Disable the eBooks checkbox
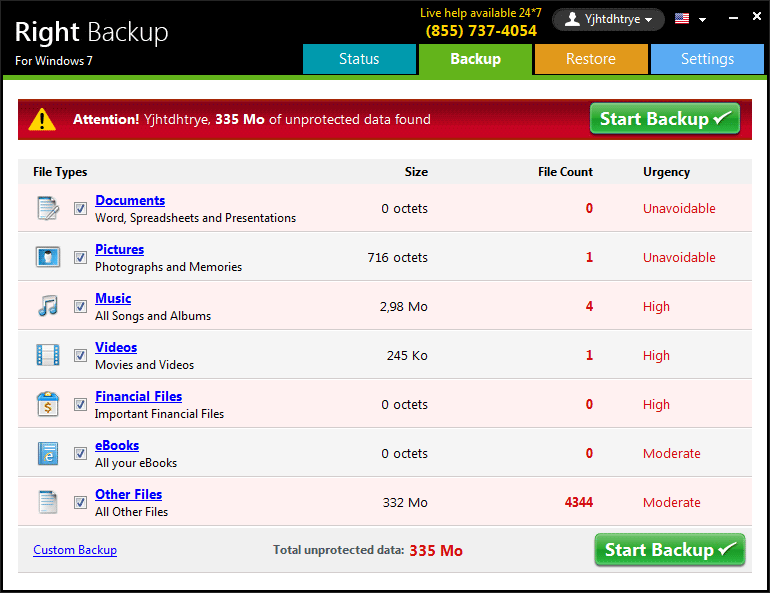Viewport: 770px width, 593px height. pos(81,454)
